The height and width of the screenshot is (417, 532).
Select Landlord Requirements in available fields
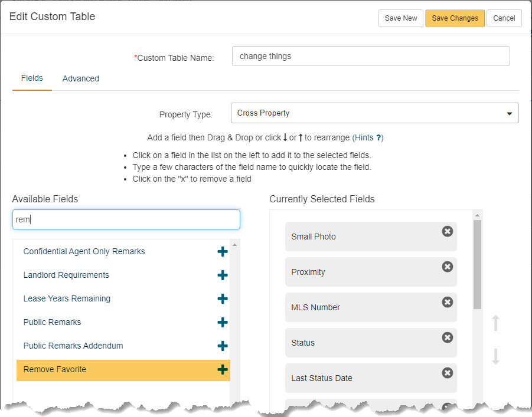pos(66,275)
